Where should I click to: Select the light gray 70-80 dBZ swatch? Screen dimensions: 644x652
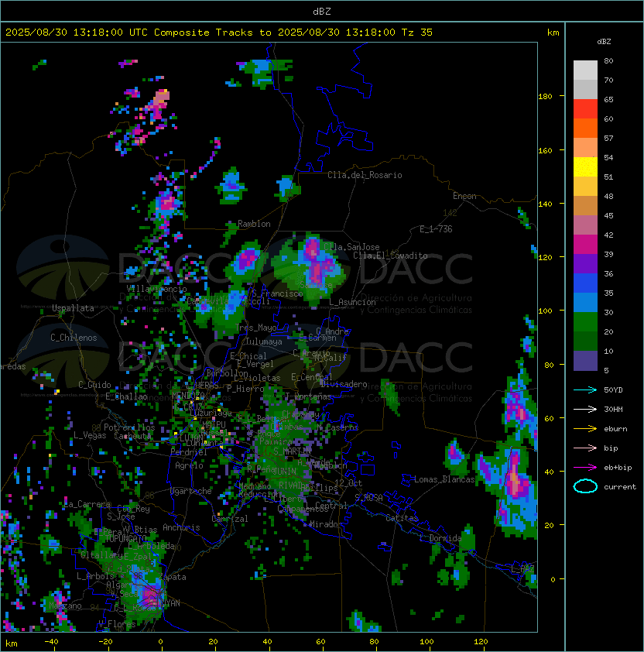click(x=585, y=70)
